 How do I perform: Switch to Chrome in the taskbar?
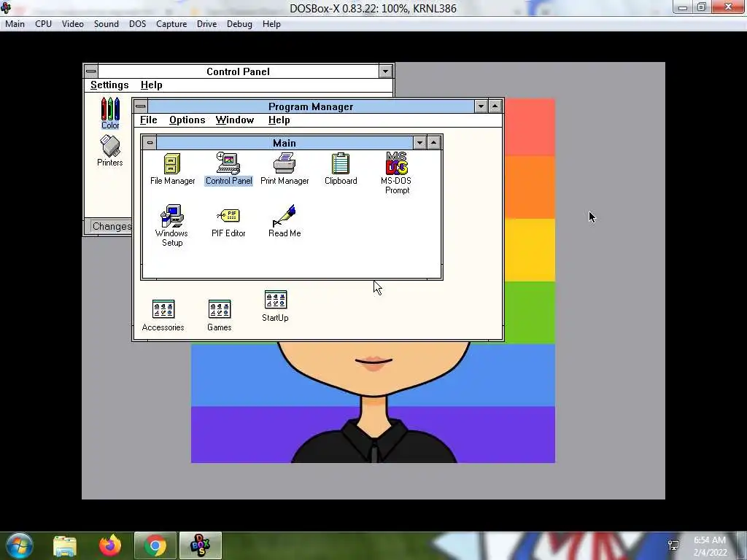(155, 545)
